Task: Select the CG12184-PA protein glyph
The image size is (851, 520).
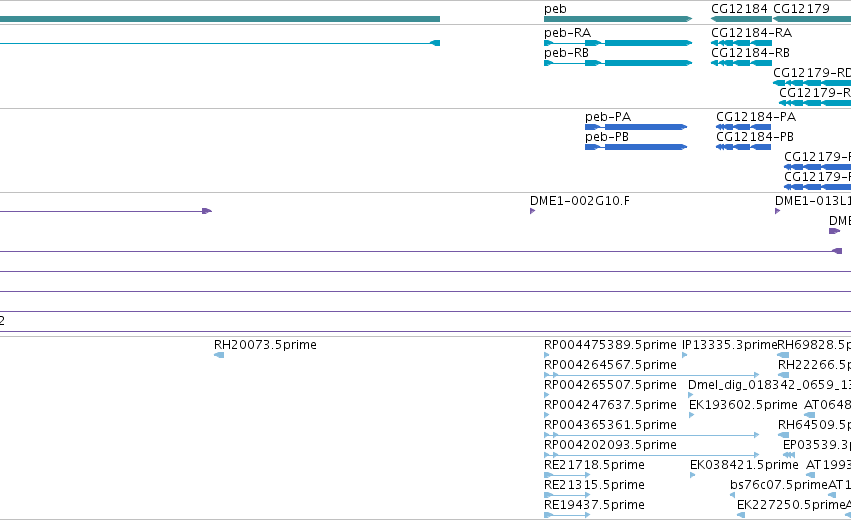Action: click(x=744, y=127)
